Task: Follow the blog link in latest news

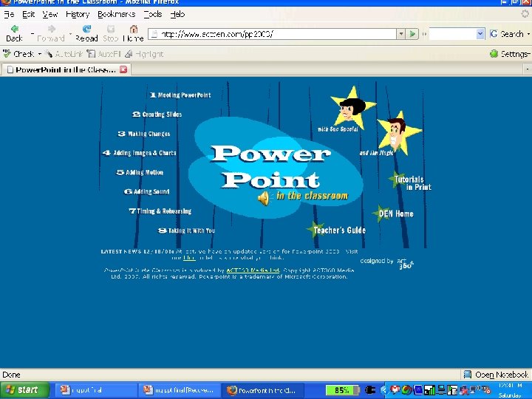Action: point(189,258)
